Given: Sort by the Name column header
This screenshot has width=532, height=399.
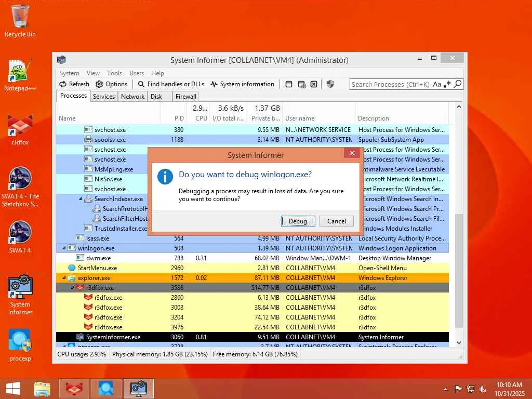Looking at the screenshot, I should pos(108,118).
